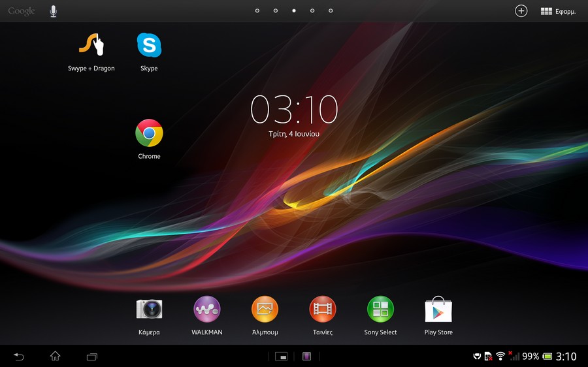Open the Swype + Dragon app

coord(91,52)
